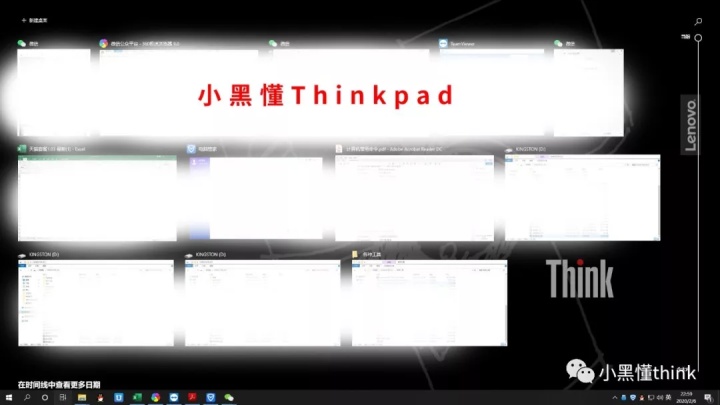Open the QQ penguin icon on taskbar
The image size is (720, 405).
pos(101,398)
